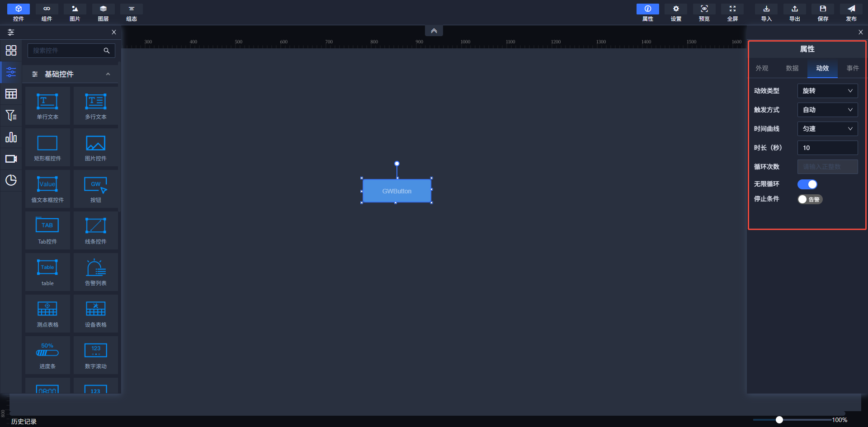The width and height of the screenshot is (868, 427).
Task: Click the 导出 export toolbar button
Action: (x=795, y=13)
